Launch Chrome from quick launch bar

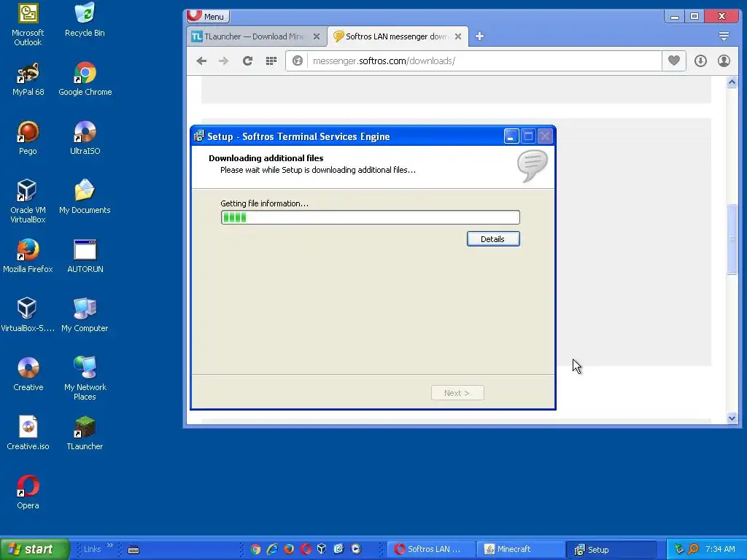click(256, 549)
